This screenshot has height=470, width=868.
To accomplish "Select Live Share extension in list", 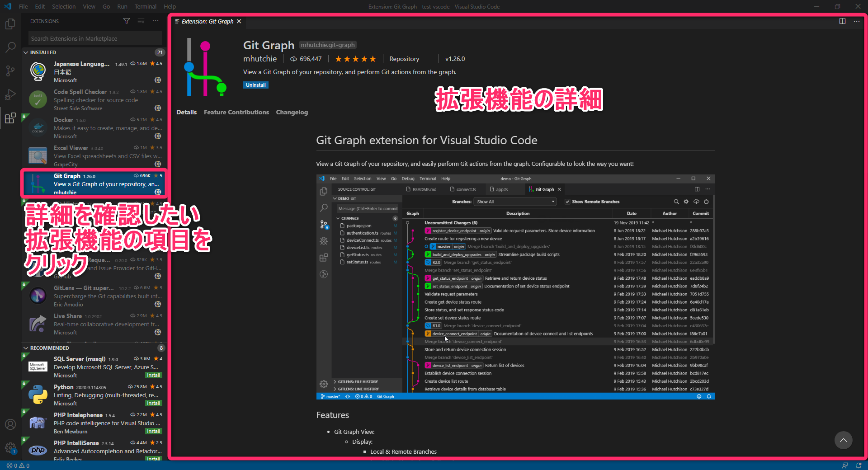I will point(94,324).
